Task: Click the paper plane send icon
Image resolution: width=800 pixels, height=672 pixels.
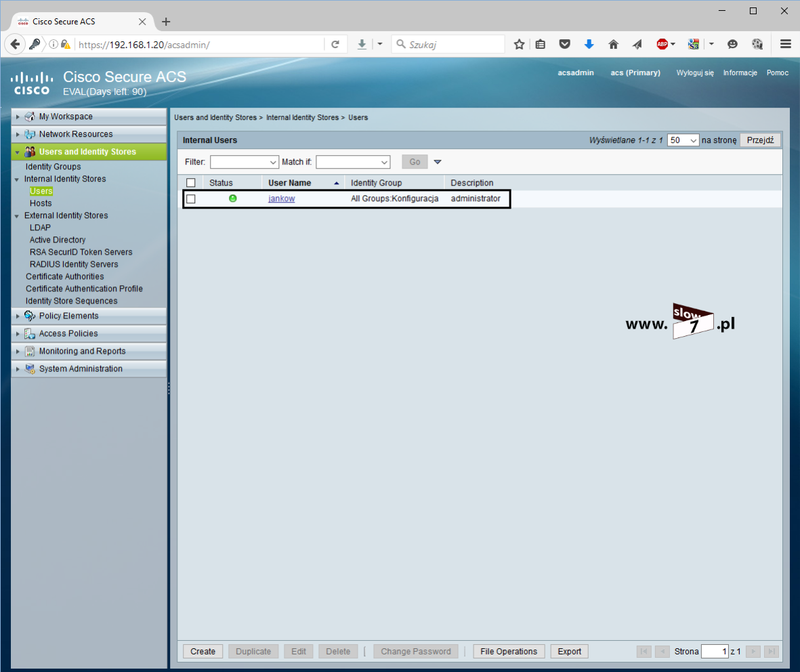Action: point(637,45)
